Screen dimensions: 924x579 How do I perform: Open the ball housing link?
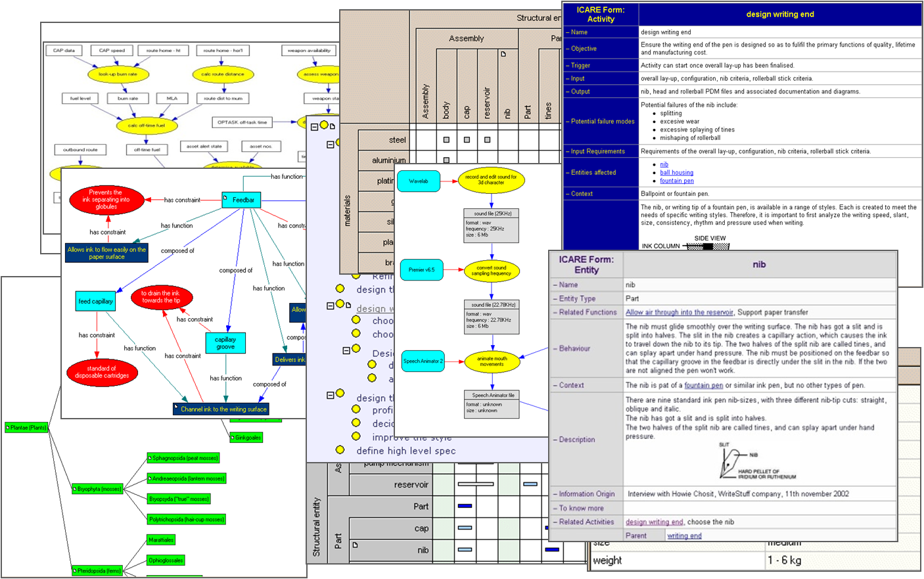point(676,172)
